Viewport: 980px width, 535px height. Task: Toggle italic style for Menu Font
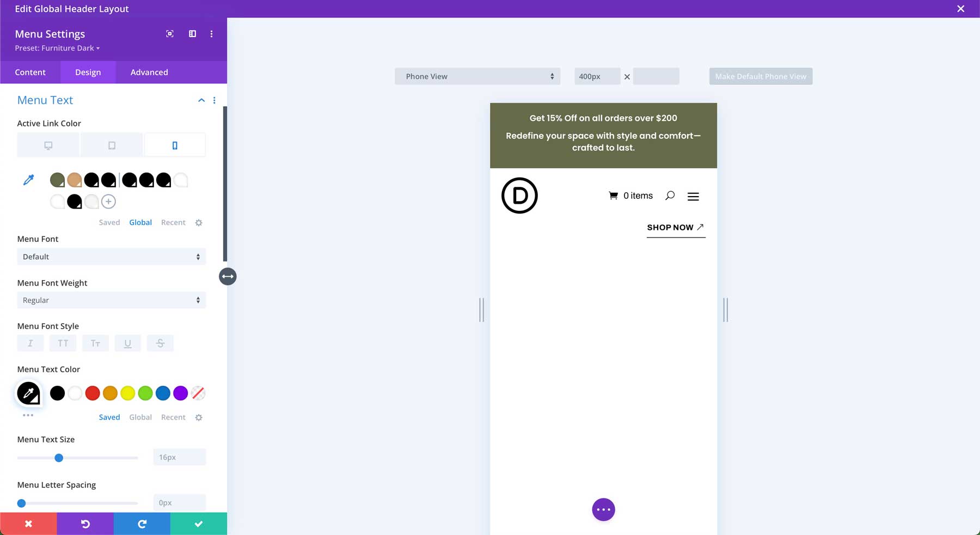coord(30,343)
